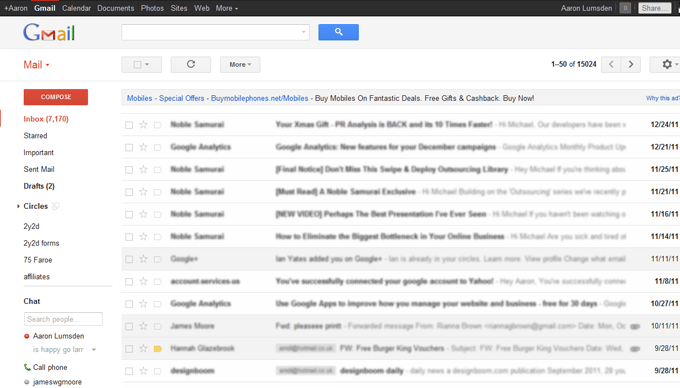Image resolution: width=680 pixels, height=388 pixels.
Task: Go to the older messages arrow
Action: coord(631,64)
